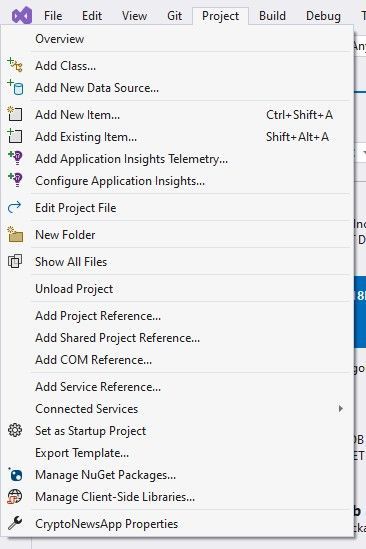Click the Add Existing Item icon
Image resolution: width=366 pixels, height=549 pixels.
[x=15, y=136]
